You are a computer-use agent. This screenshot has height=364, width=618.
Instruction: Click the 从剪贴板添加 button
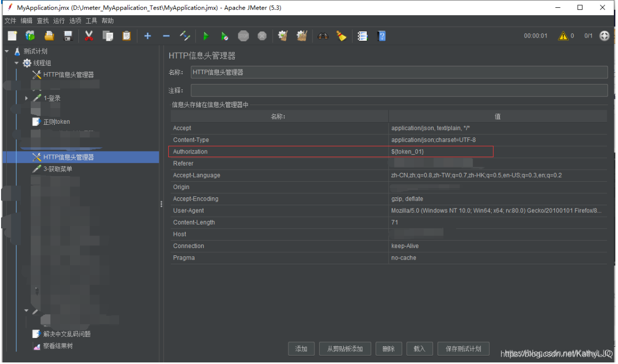point(344,349)
